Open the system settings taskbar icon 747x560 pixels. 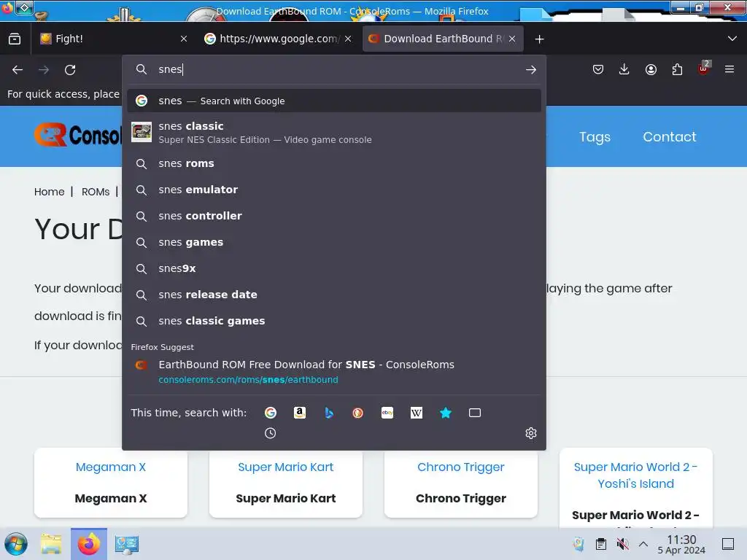127,544
